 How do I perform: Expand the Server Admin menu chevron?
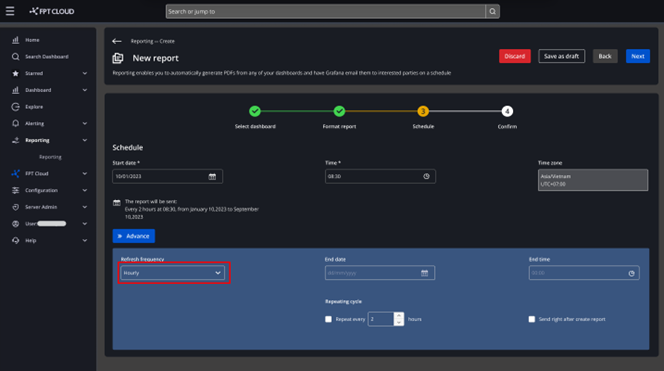[85, 207]
